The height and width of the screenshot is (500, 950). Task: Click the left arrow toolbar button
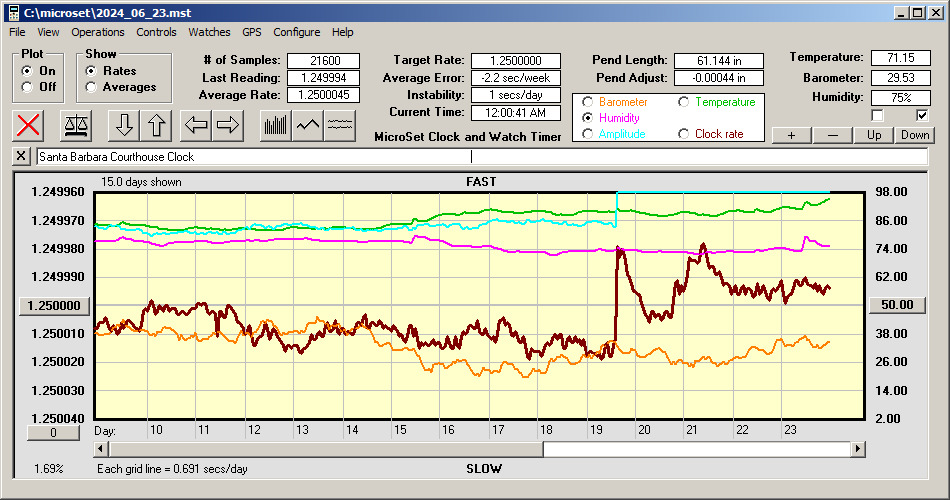pyautogui.click(x=195, y=125)
